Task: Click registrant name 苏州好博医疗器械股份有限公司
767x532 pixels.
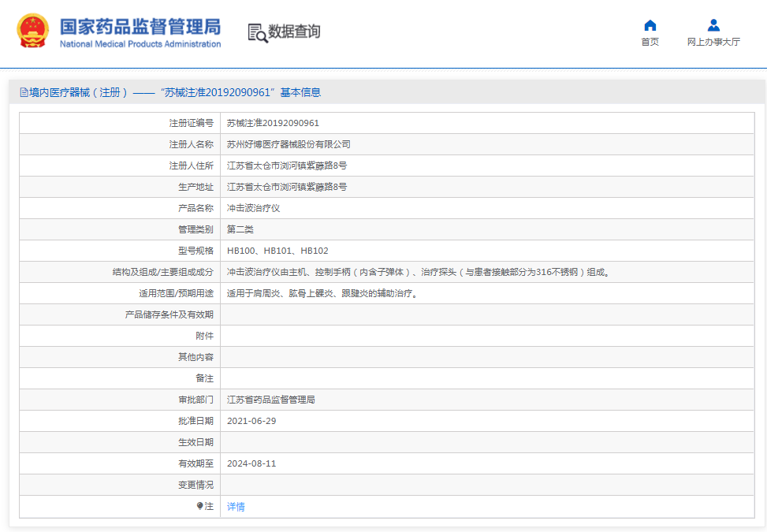Action: coord(289,144)
